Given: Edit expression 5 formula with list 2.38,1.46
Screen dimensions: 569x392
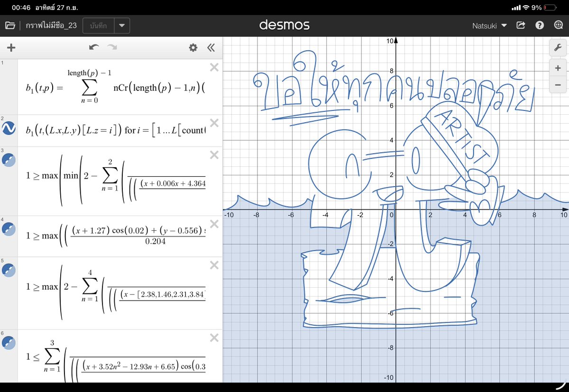Looking at the screenshot, I should click(x=115, y=292).
